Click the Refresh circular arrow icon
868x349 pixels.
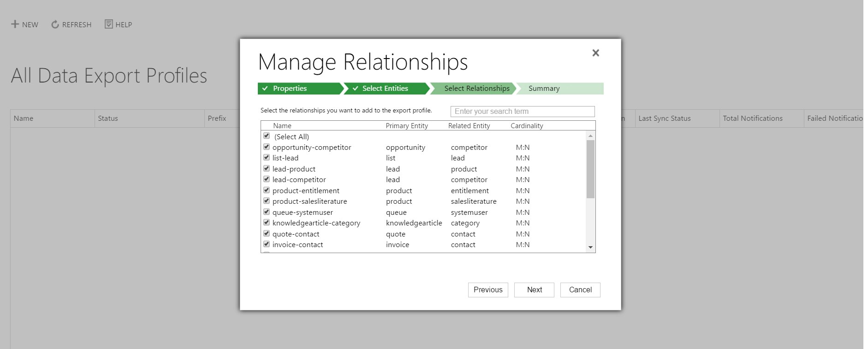click(55, 24)
